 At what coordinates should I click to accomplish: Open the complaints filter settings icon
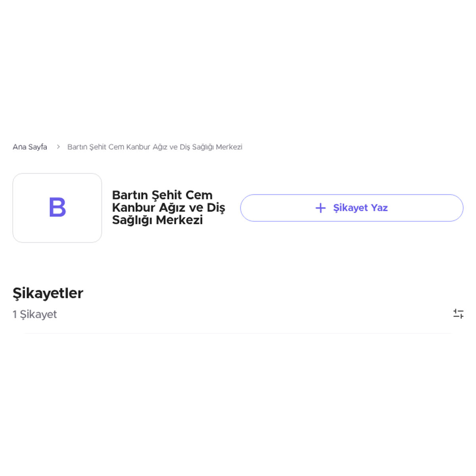coord(458,314)
